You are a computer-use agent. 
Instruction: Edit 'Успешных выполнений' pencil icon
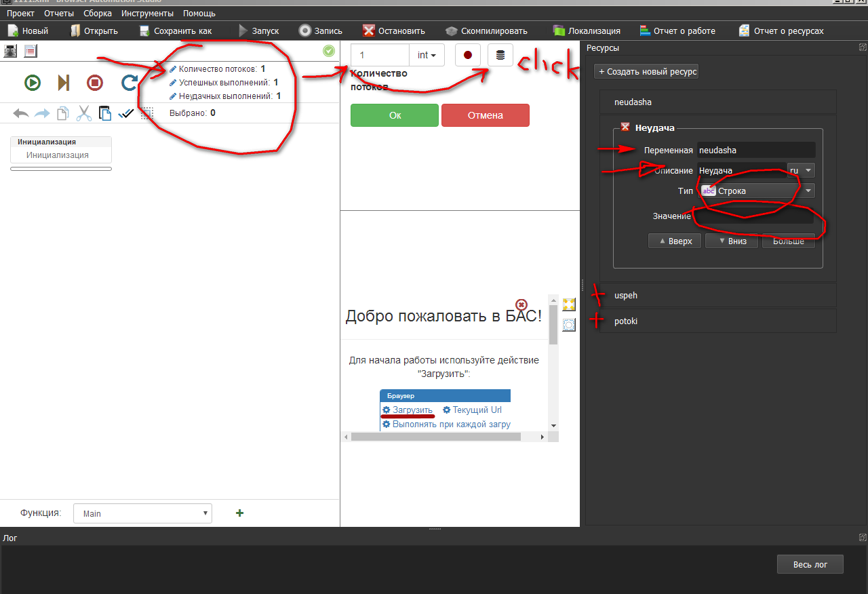pyautogui.click(x=173, y=83)
